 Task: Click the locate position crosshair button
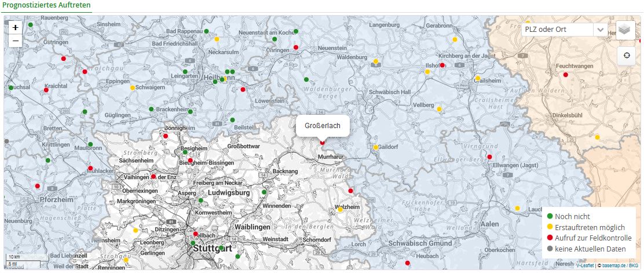625,56
